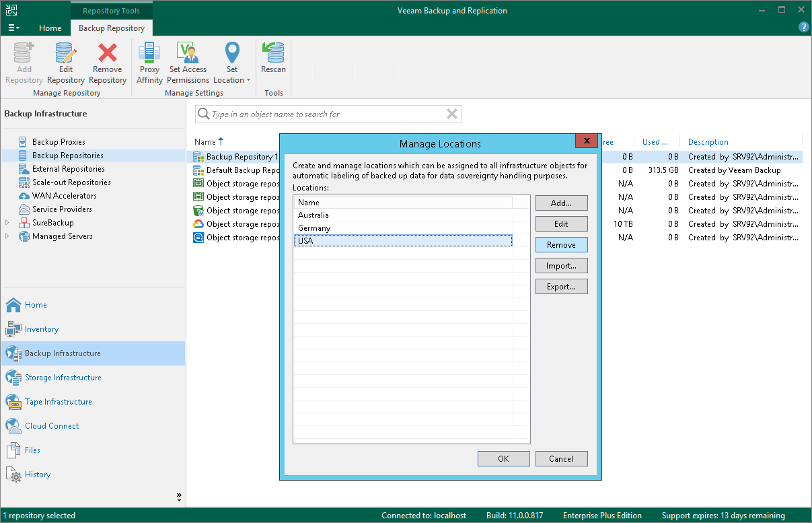
Task: Clear the search box with X icon
Action: (452, 114)
